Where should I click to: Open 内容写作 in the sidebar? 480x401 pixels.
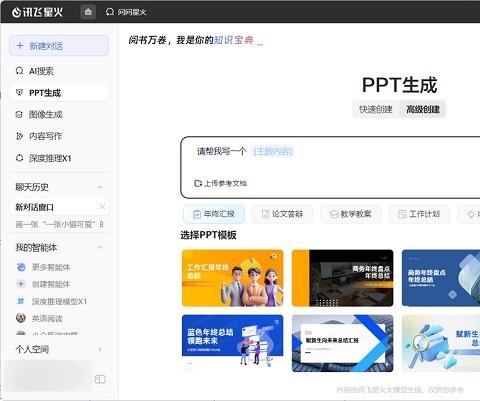pyautogui.click(x=39, y=136)
